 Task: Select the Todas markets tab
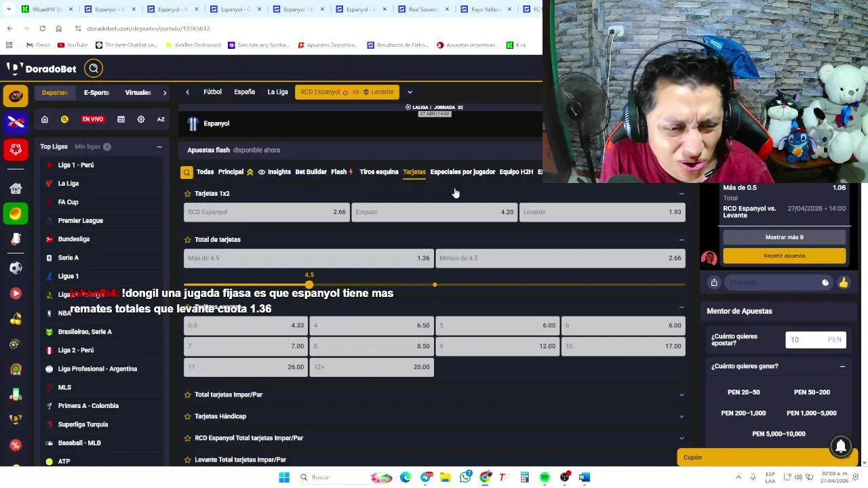click(205, 172)
